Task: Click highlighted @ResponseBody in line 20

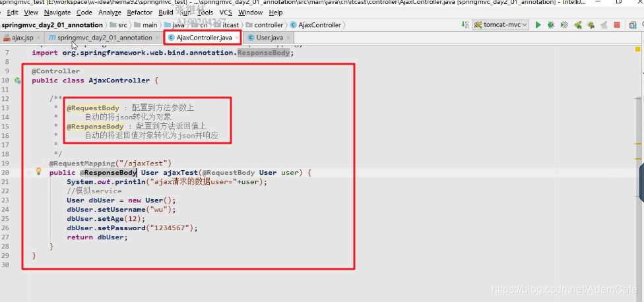Action: (x=108, y=172)
